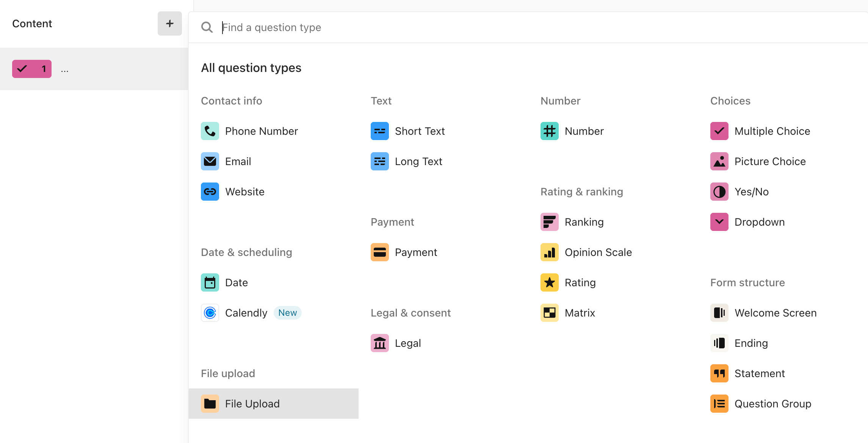
Task: Click the Dropdown label text
Action: (760, 222)
